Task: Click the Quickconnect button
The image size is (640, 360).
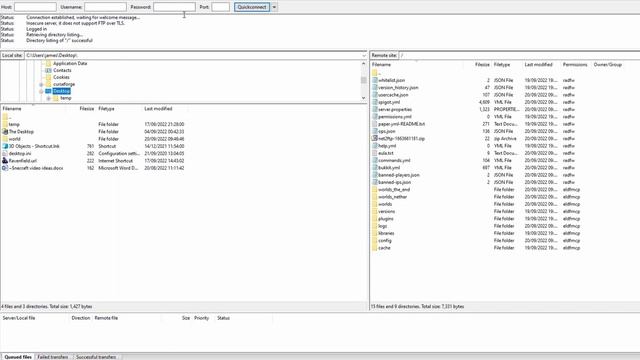Action: pos(252,7)
